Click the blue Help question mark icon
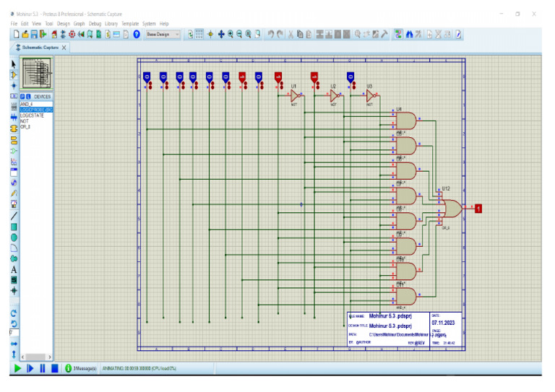 pyautogui.click(x=137, y=34)
